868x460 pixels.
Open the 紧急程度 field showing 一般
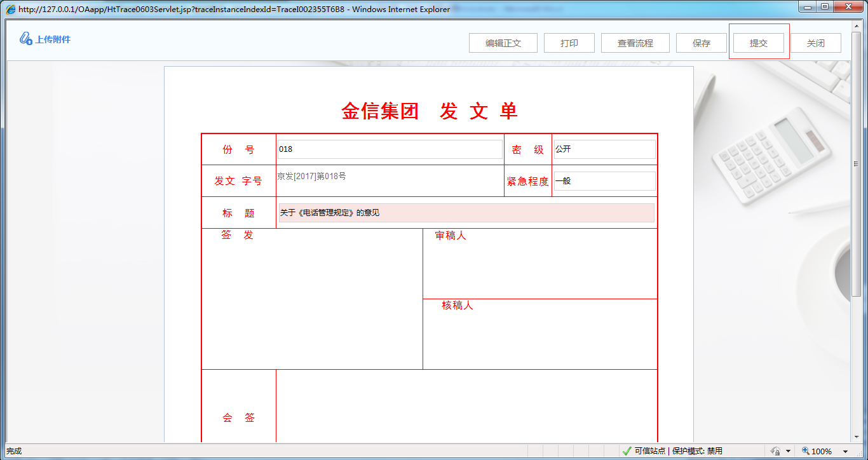coord(604,180)
